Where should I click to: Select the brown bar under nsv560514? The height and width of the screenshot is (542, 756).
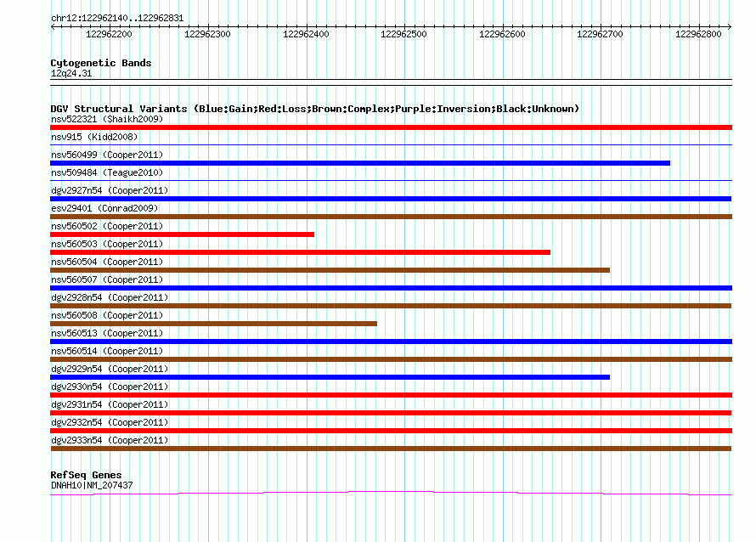[391, 359]
